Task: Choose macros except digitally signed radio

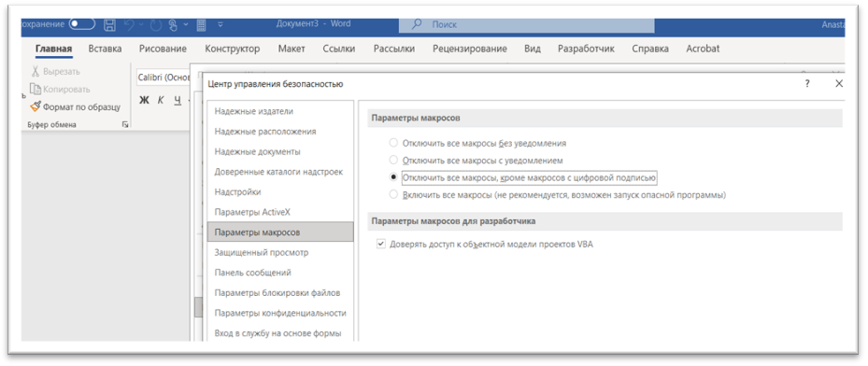Action: click(393, 177)
